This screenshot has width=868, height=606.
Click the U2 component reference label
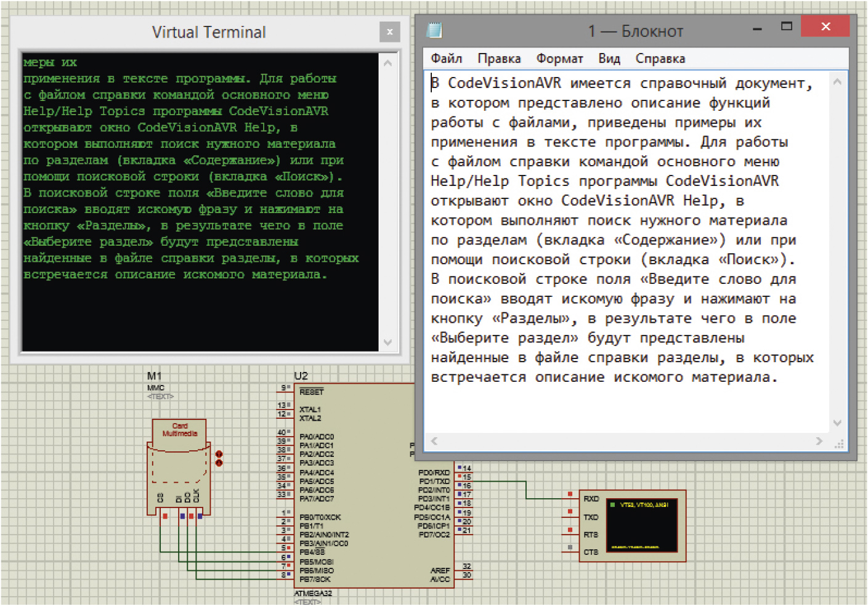pyautogui.click(x=301, y=376)
